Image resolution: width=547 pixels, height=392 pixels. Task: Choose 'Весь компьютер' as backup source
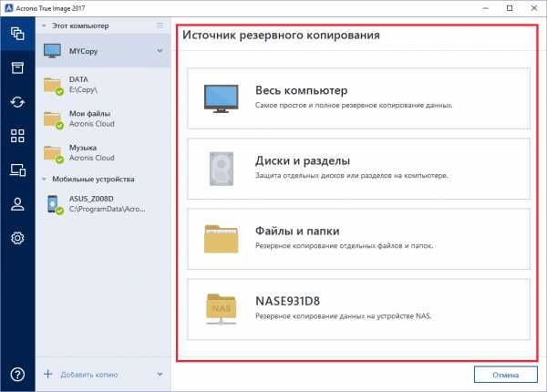(359, 98)
